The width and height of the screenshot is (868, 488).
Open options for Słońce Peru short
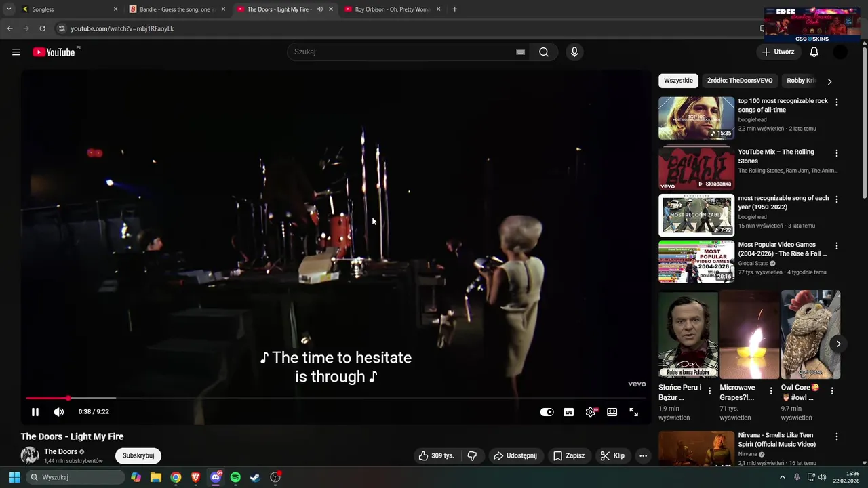point(710,391)
